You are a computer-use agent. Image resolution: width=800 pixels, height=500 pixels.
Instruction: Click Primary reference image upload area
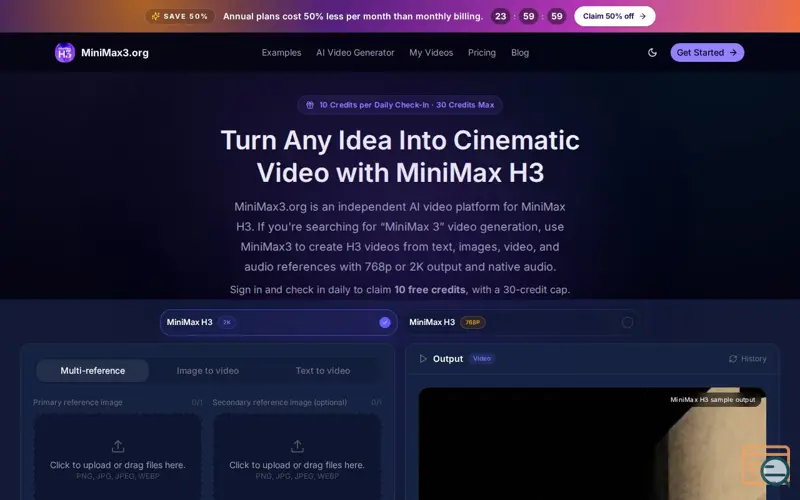(118, 458)
